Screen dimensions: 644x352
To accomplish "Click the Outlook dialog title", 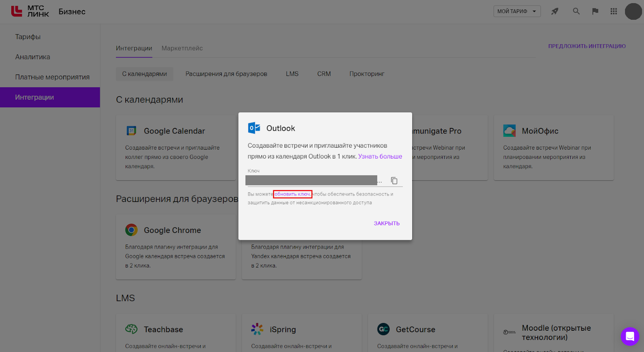I will pyautogui.click(x=281, y=128).
